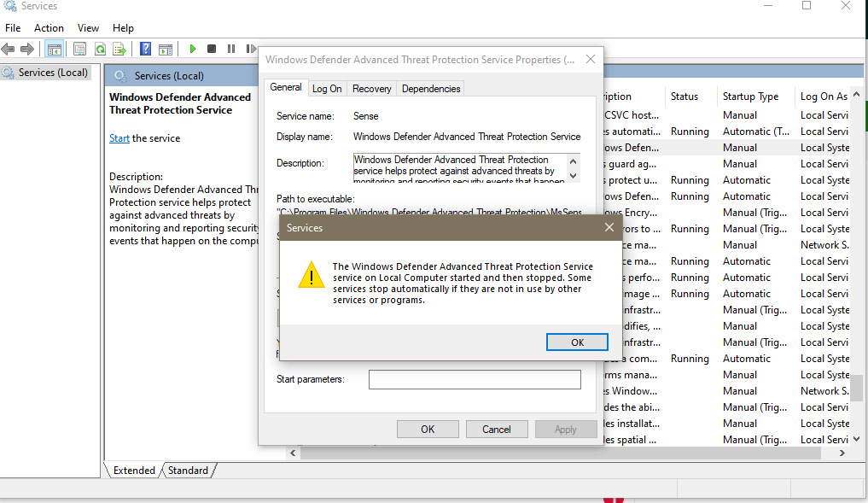
Task: Click Automatic (T... startup type cell
Action: (x=755, y=132)
